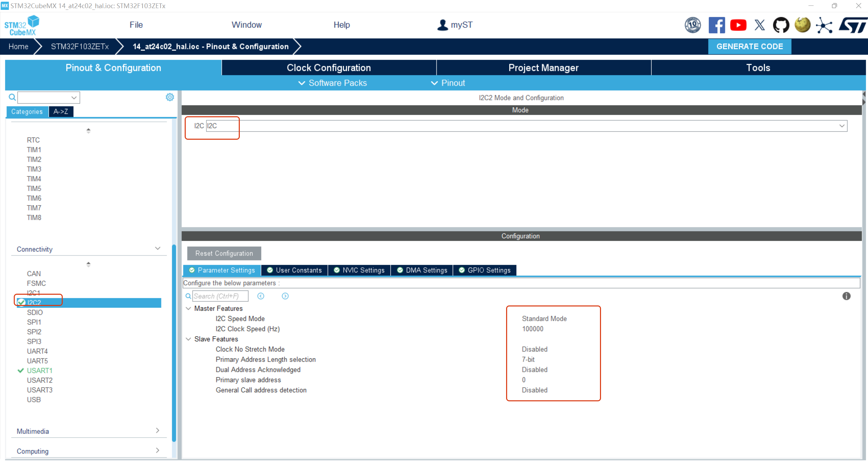Image resolution: width=868 pixels, height=463 pixels.
Task: Select the Categories view tab
Action: [27, 112]
